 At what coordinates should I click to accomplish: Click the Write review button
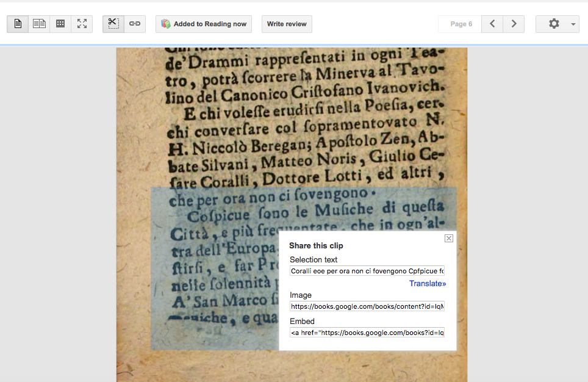pyautogui.click(x=287, y=24)
